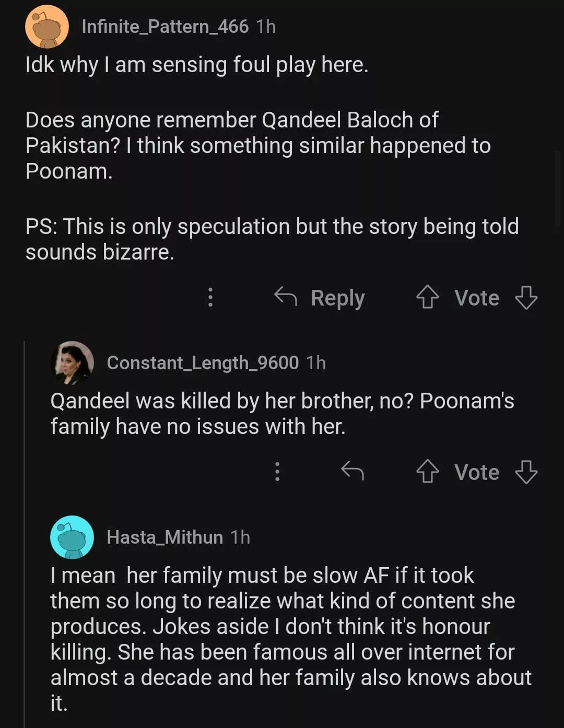
Task: View Constant_Length_9600's profile picture
Action: pos(72,362)
